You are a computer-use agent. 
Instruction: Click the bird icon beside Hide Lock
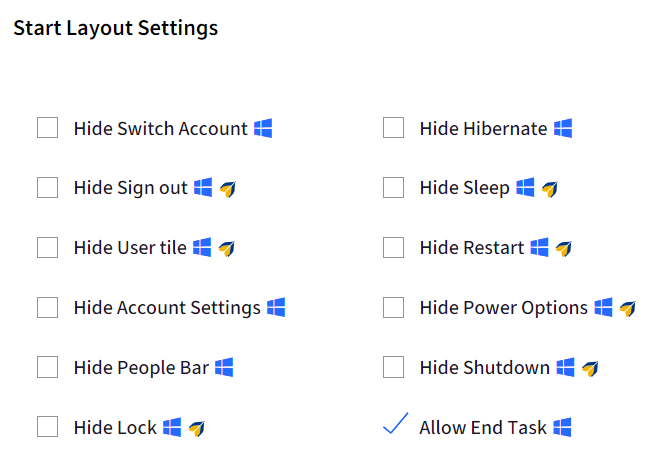(197, 428)
